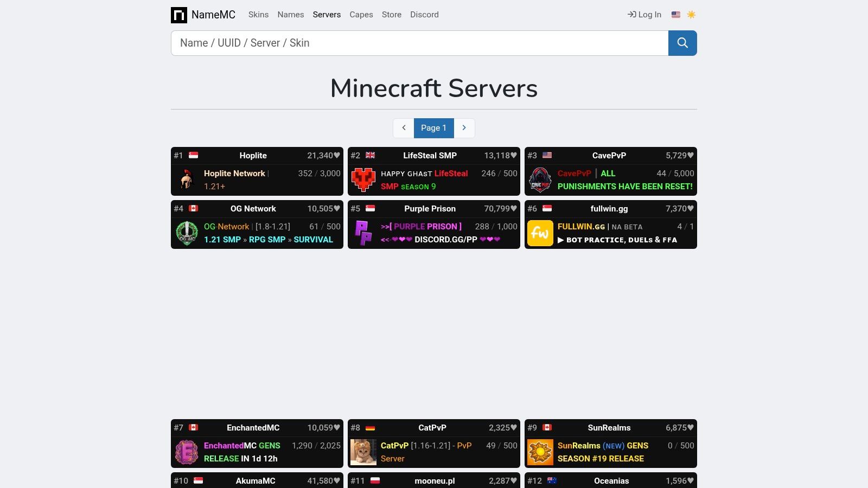868x488 pixels.
Task: Click the Singapore flag on Hoplite card
Action: coord(193,155)
